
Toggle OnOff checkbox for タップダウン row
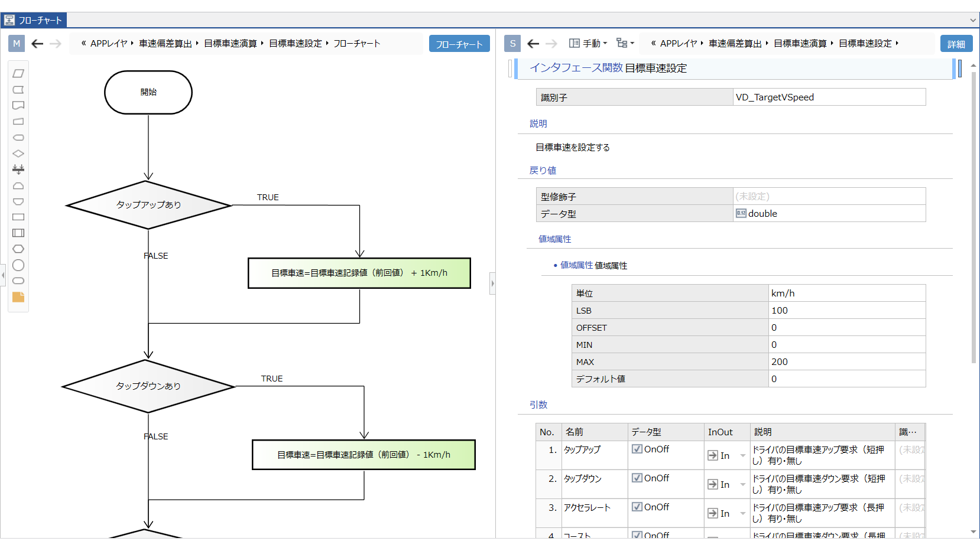637,478
